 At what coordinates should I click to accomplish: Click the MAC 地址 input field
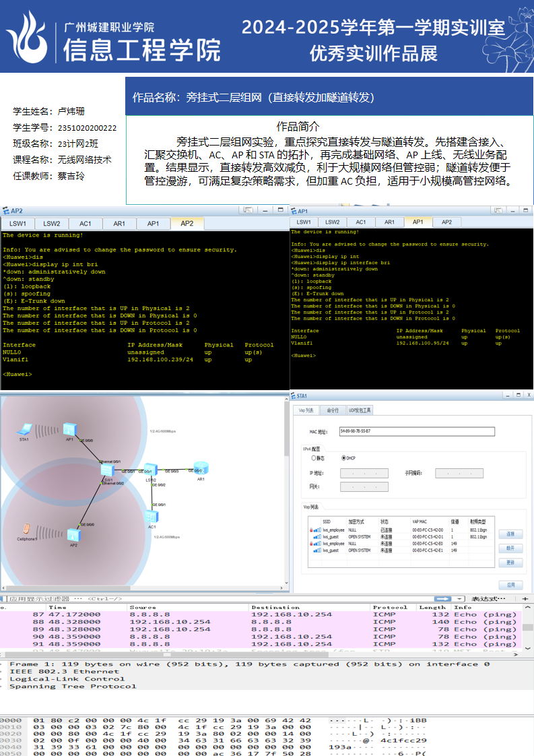click(x=416, y=431)
